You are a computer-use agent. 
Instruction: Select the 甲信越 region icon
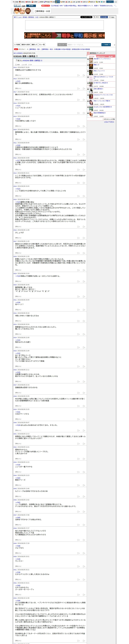click(47, 2)
